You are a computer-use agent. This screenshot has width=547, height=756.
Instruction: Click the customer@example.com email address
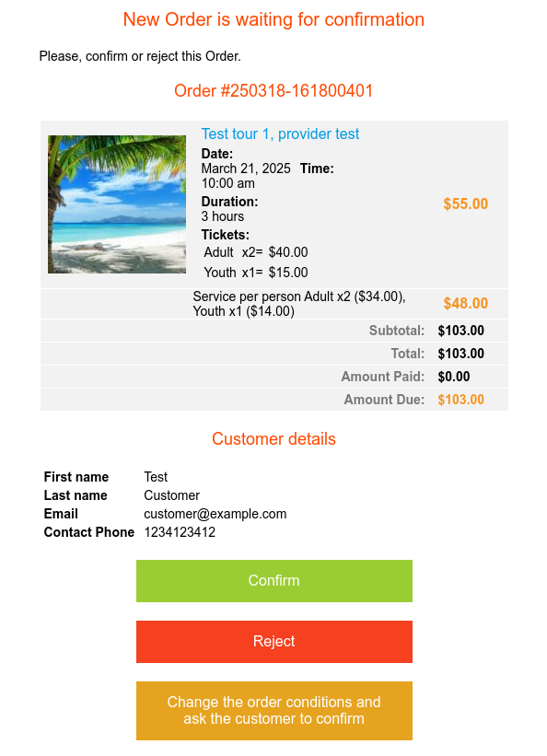(x=215, y=514)
